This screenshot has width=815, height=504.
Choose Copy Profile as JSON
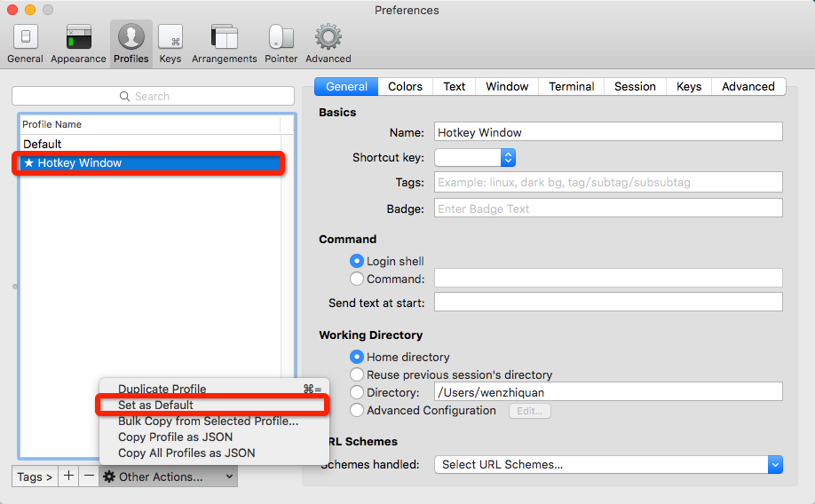pos(214,437)
